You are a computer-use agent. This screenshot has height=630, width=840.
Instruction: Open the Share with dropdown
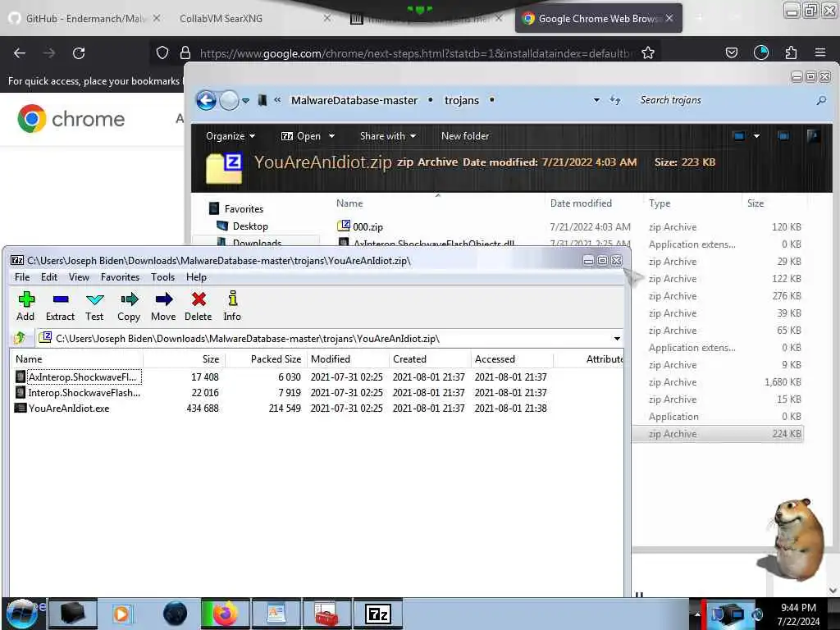pos(388,136)
